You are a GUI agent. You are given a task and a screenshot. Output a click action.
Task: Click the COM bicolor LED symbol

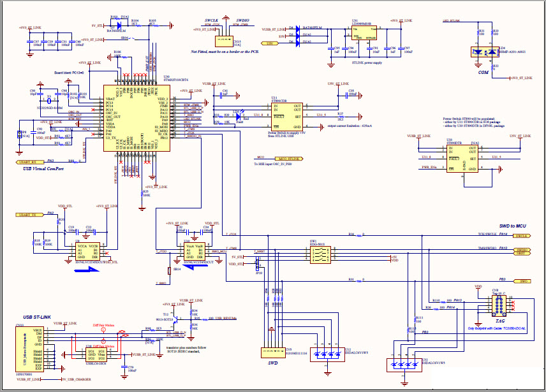[x=483, y=51]
